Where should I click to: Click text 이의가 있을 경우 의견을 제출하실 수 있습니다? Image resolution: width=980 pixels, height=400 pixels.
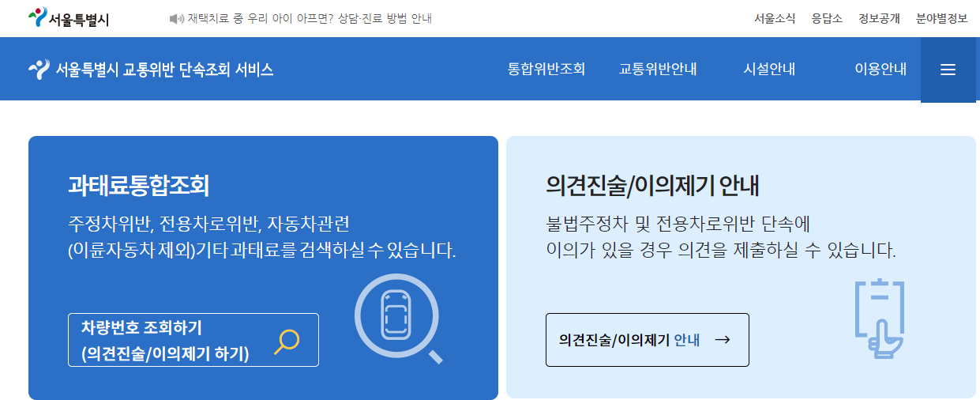[721, 251]
